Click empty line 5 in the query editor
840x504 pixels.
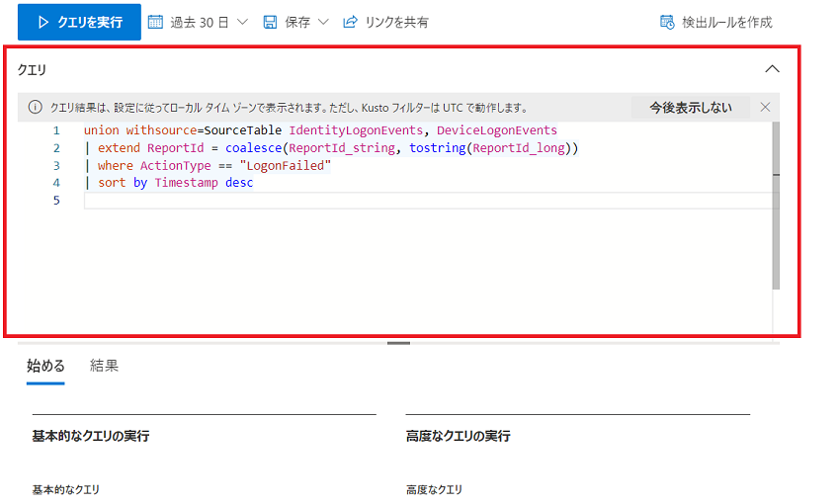pyautogui.click(x=429, y=201)
